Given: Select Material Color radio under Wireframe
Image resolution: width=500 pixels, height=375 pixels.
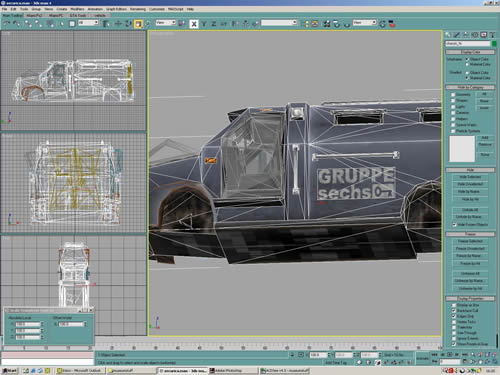Looking at the screenshot, I should click(x=467, y=64).
